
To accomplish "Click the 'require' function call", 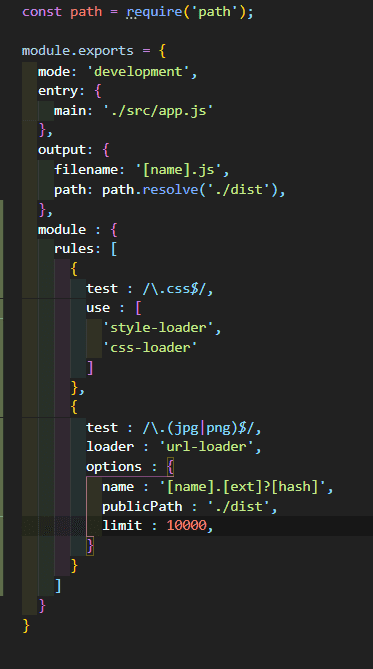I will [x=154, y=12].
